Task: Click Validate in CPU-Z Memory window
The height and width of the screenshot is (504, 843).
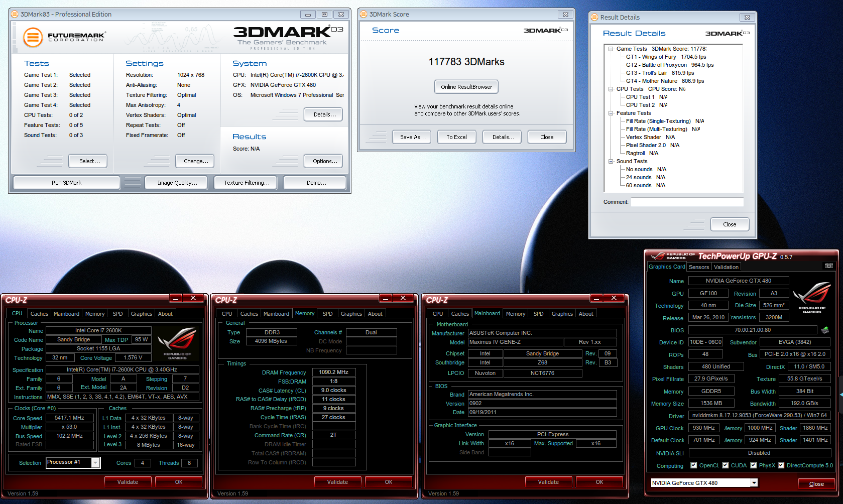Action: point(337,482)
